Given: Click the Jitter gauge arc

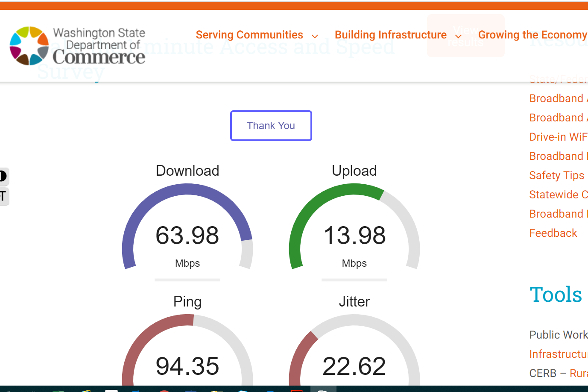Looking at the screenshot, I should click(x=354, y=350).
